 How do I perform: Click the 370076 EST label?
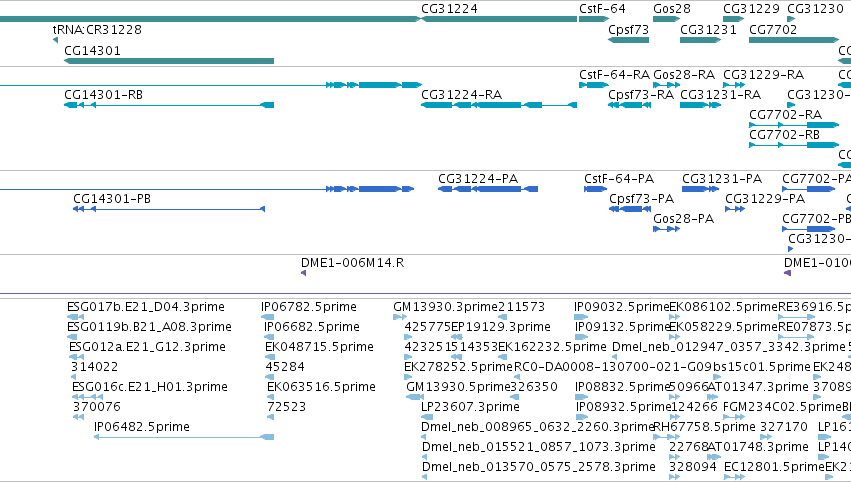coord(97,407)
